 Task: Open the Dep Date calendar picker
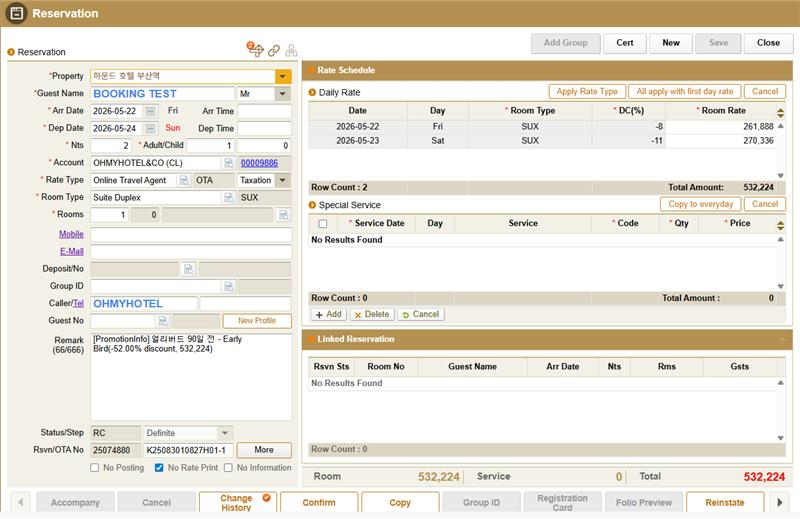pyautogui.click(x=151, y=128)
